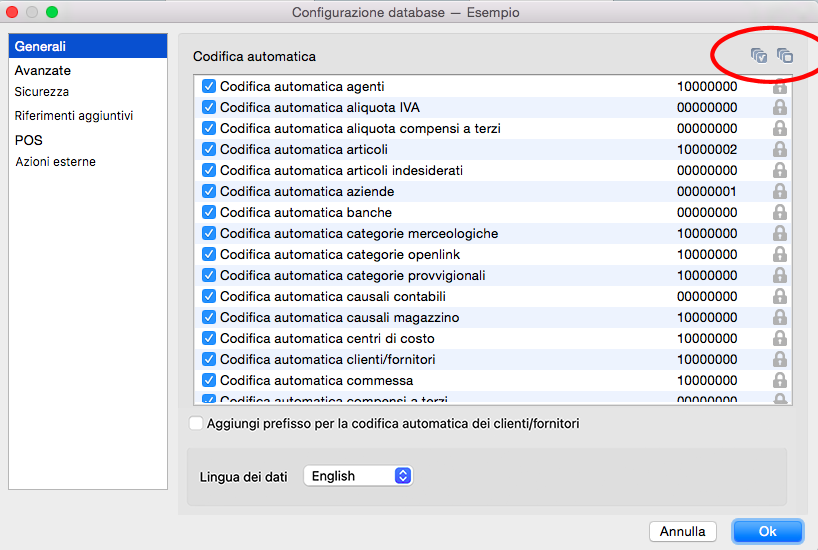818x550 pixels.
Task: Open Azioni esterne in the sidebar
Action: tap(56, 162)
